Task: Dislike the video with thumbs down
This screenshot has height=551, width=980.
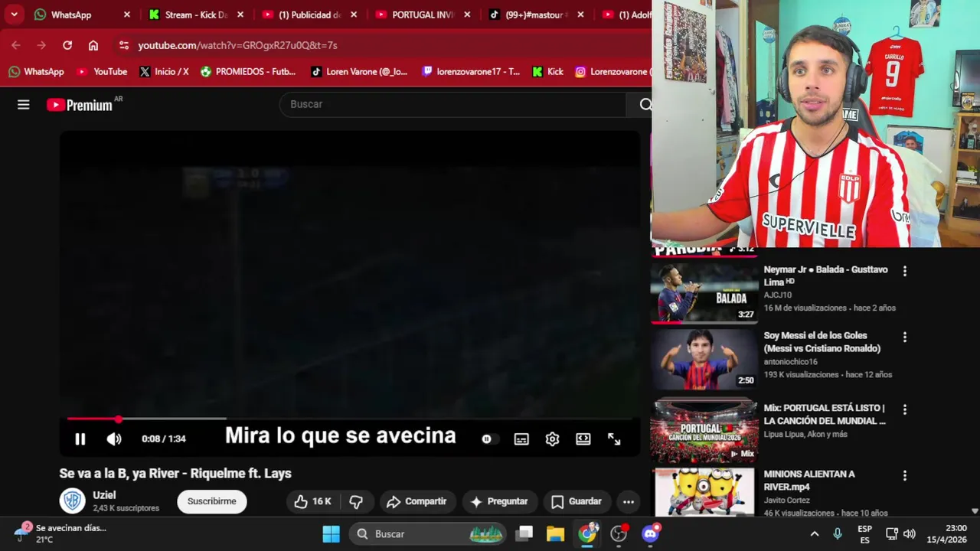Action: pyautogui.click(x=356, y=501)
